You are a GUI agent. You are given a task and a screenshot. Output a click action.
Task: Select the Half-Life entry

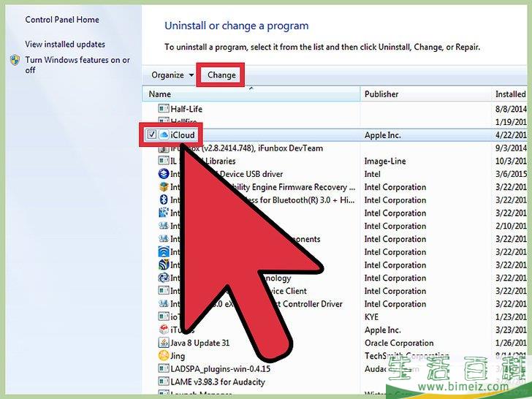186,109
